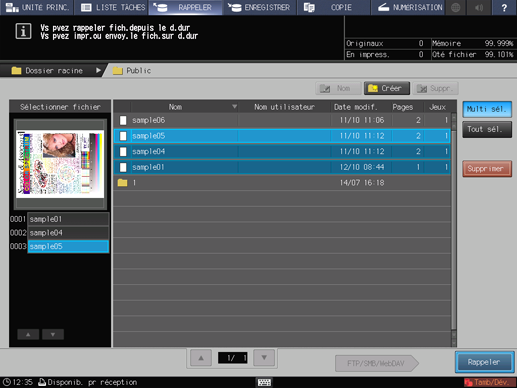
Task: Select sample01 in selected files list
Action: coord(68,219)
